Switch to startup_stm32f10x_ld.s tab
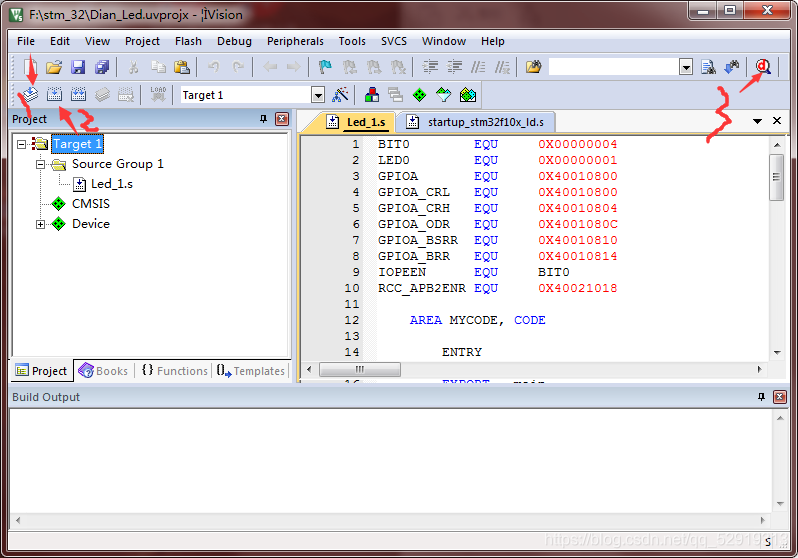 pyautogui.click(x=476, y=122)
